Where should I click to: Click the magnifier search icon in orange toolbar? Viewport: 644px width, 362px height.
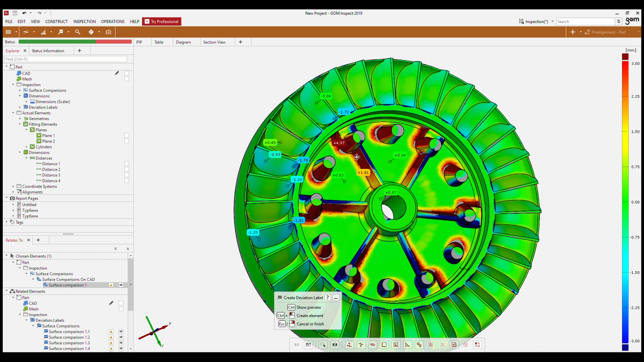[x=78, y=32]
